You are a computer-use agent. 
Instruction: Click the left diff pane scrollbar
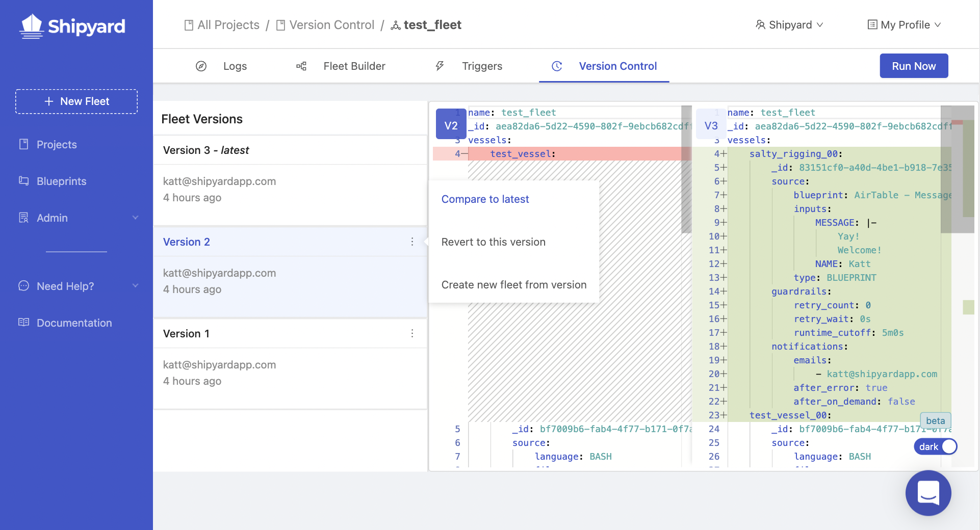click(686, 170)
